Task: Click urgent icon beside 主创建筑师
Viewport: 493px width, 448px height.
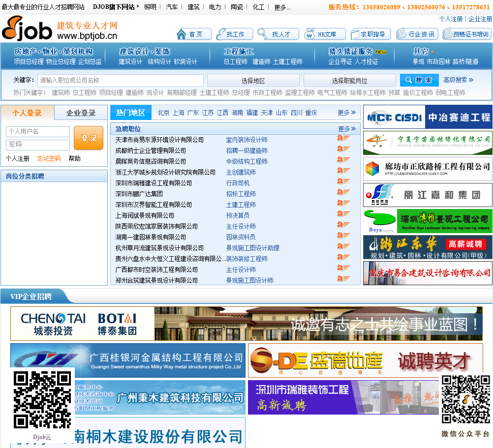Action: click(x=343, y=170)
